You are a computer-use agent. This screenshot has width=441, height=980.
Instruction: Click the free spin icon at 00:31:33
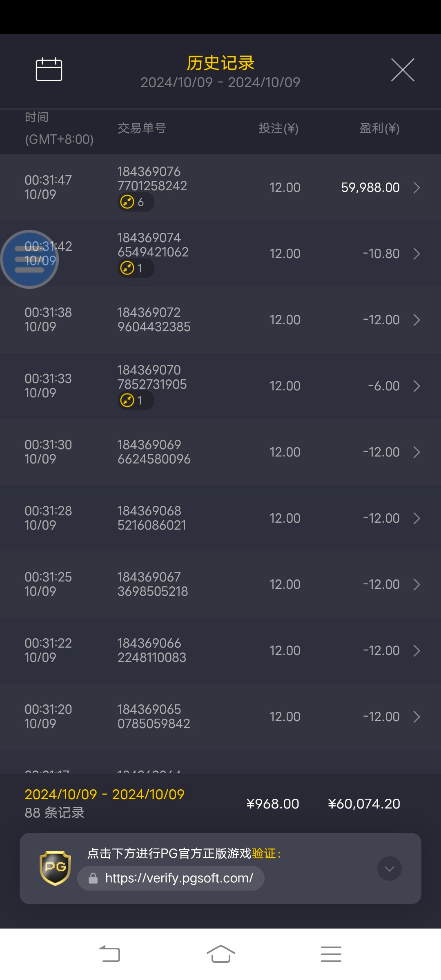(x=128, y=401)
